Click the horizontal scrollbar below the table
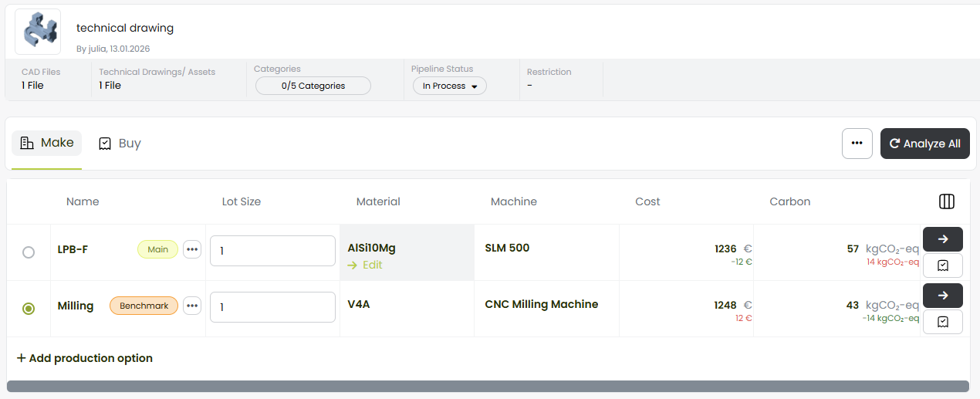980x399 pixels. click(488, 386)
